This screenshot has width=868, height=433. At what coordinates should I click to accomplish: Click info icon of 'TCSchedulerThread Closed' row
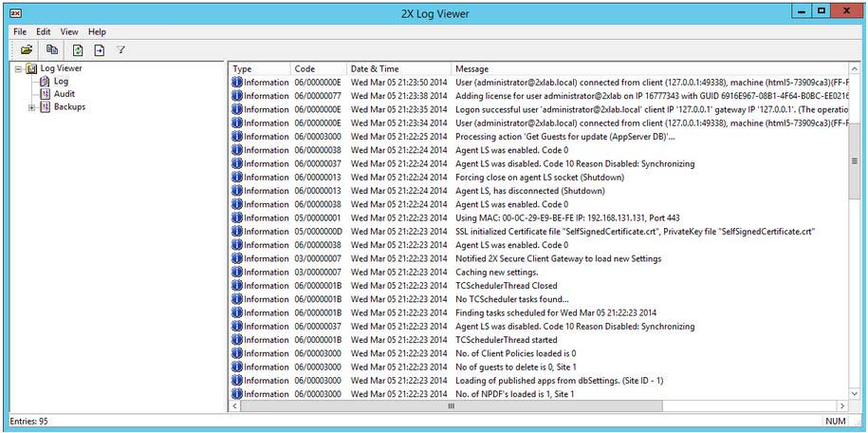[x=237, y=286]
